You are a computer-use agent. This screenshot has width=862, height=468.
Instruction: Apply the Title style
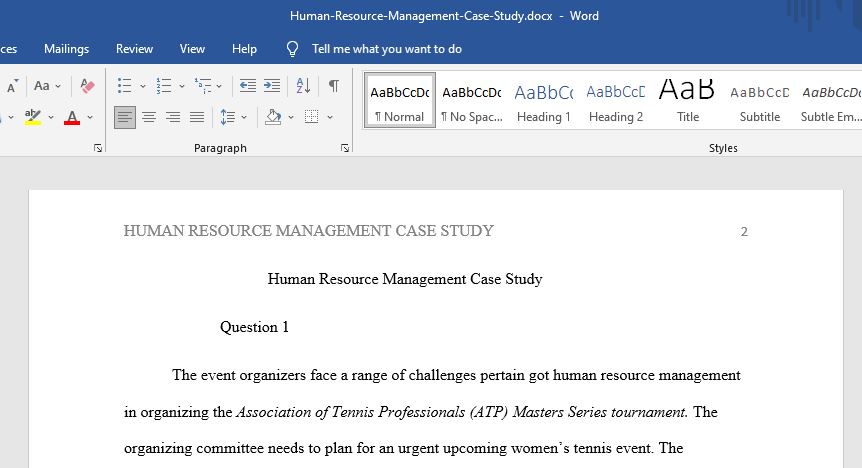pyautogui.click(x=688, y=101)
